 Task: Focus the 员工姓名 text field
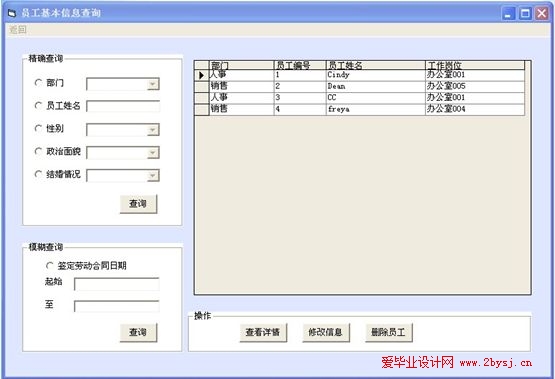coord(123,107)
